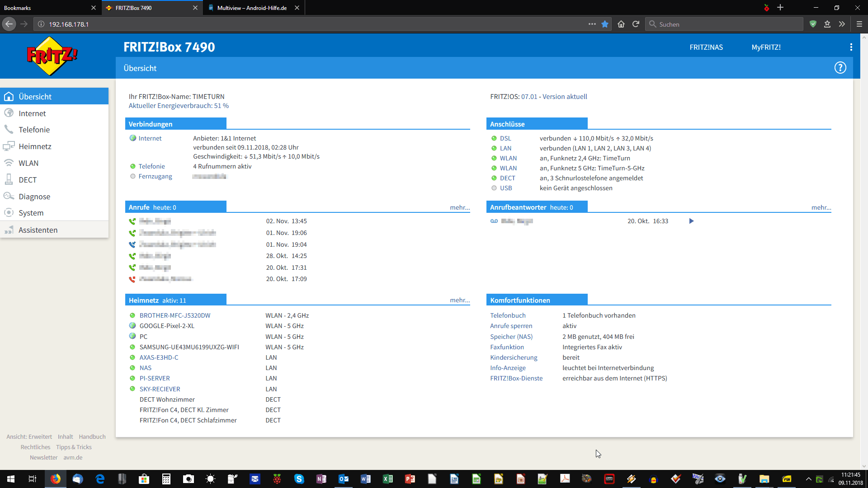Click the bookmark star in address bar
The width and height of the screenshot is (868, 488).
click(605, 24)
